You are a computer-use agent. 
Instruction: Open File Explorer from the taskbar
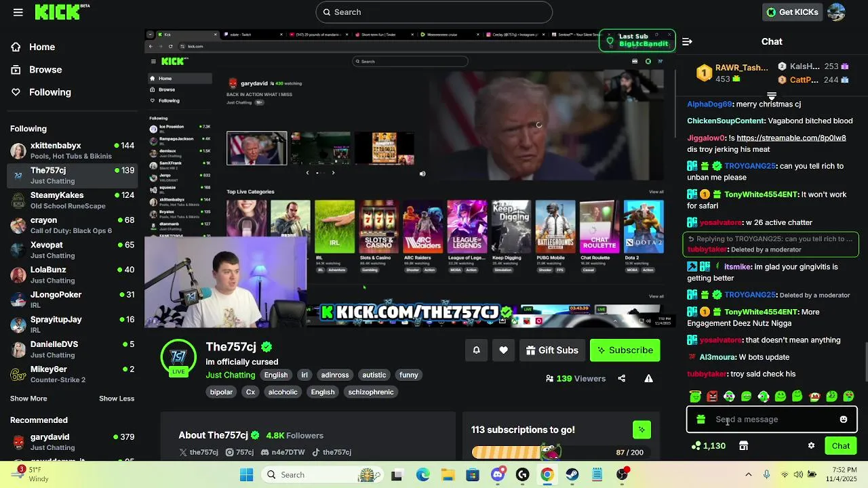448,474
